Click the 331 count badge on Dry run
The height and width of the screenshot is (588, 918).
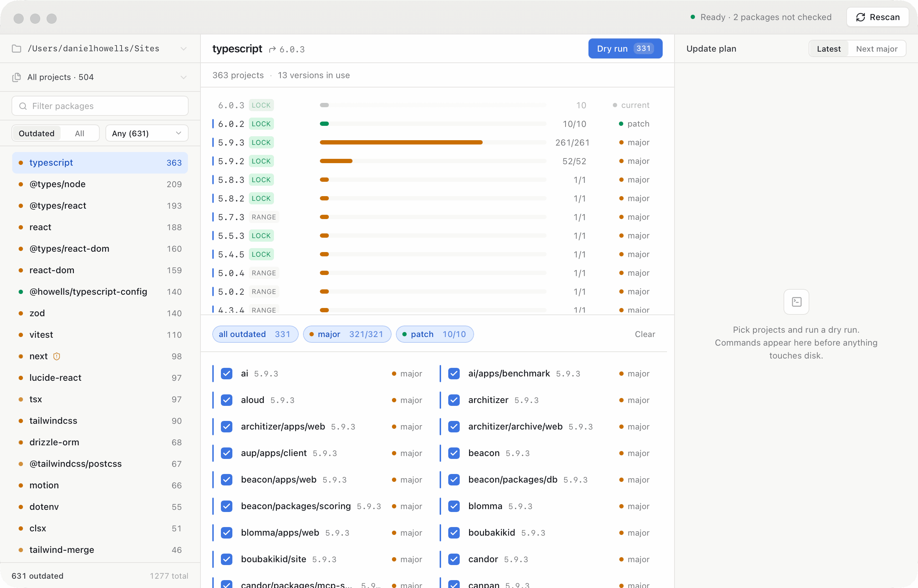tap(644, 48)
